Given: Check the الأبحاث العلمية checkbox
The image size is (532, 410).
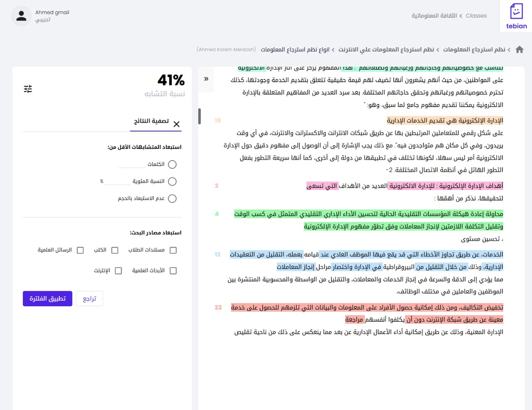Looking at the screenshot, I should coord(173,271).
